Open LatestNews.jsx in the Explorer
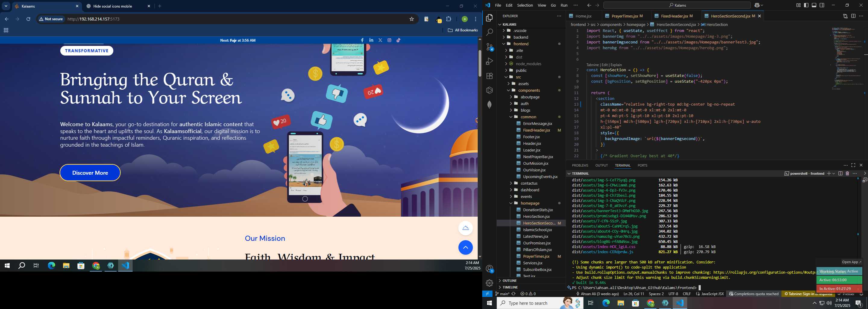Screen dimensions: 868x309 (536, 237)
